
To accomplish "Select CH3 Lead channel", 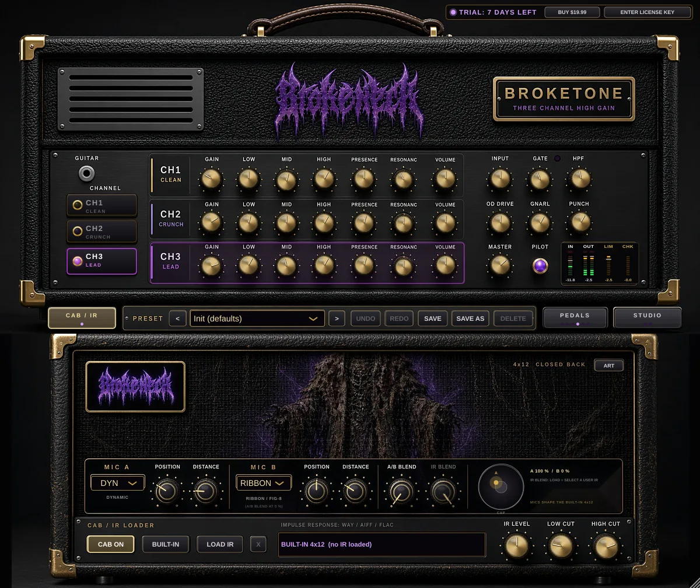I will [x=102, y=261].
